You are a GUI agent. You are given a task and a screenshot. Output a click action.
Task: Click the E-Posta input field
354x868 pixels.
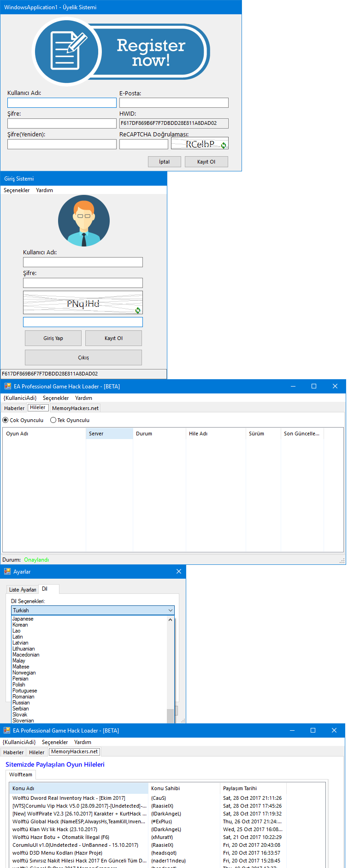(x=174, y=103)
